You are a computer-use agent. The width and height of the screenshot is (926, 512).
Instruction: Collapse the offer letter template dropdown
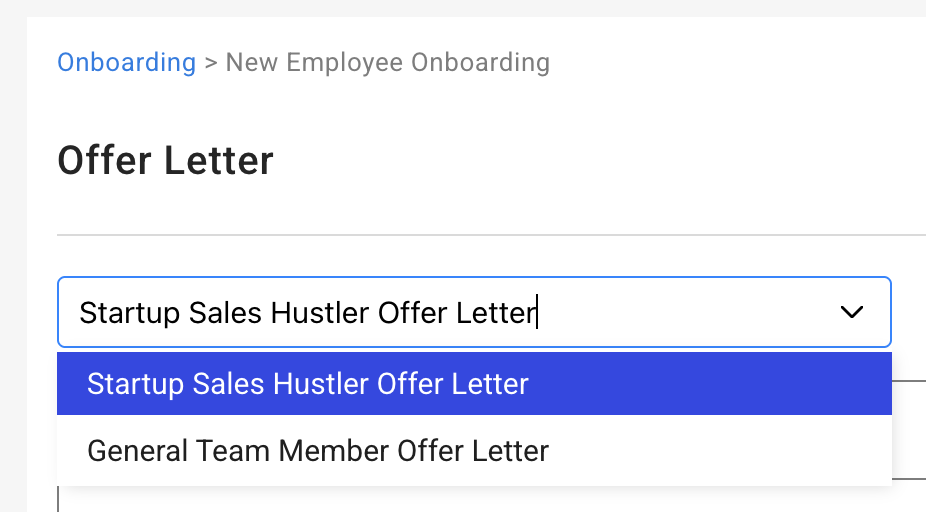point(852,313)
